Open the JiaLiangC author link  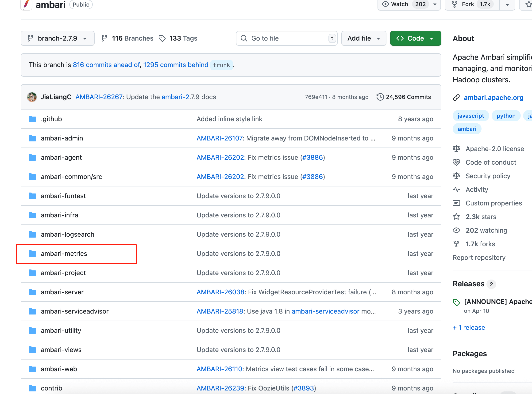click(56, 97)
